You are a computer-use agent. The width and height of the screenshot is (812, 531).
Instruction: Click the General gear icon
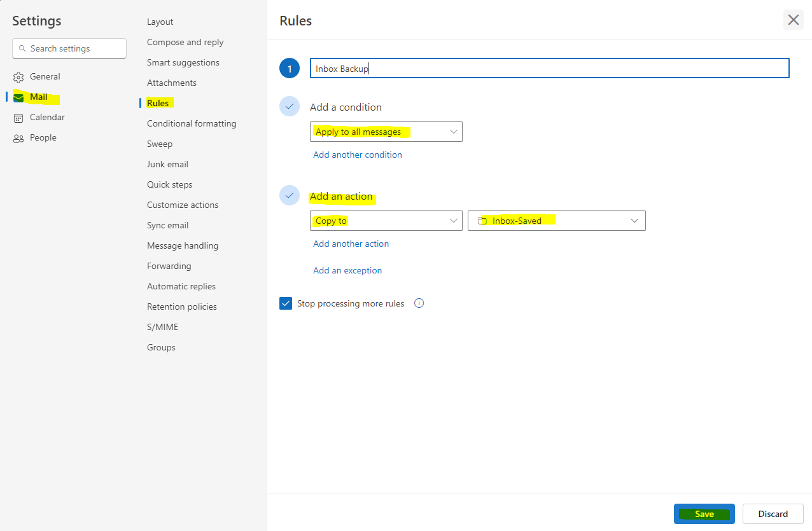pyautogui.click(x=18, y=77)
